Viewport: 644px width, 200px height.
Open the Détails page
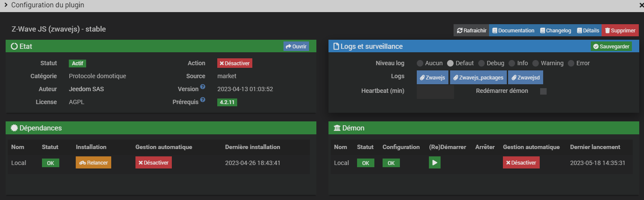coord(588,30)
